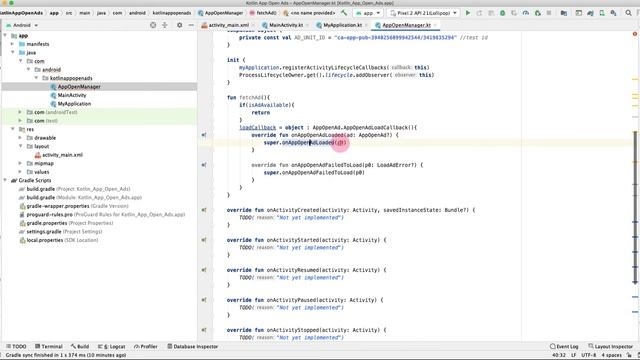Collapse the res folder node

[x=13, y=129]
